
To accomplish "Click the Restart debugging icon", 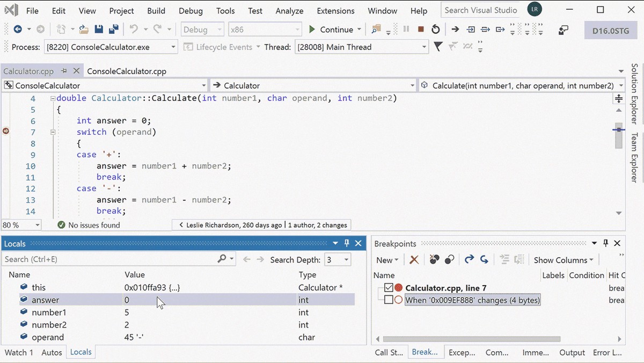I will click(x=435, y=30).
